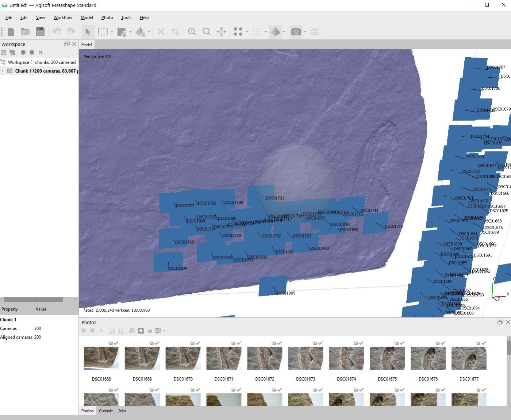511x420 pixels.
Task: Select the rotate object tool
Action: [141, 32]
